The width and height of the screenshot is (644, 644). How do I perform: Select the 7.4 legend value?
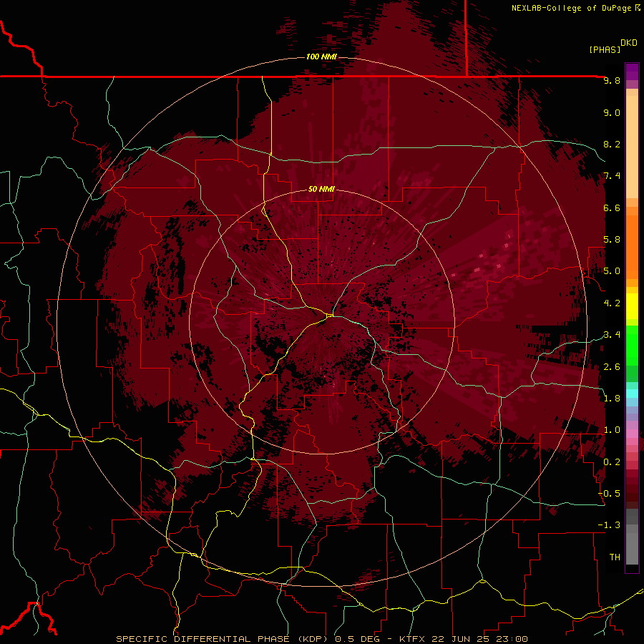click(x=612, y=176)
